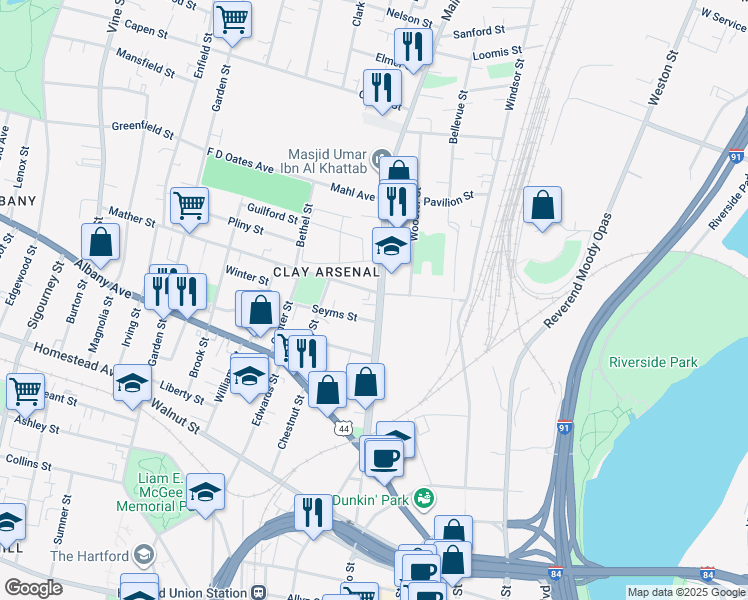748x600 pixels.
Task: Select the restaurant marker left of Dunkin' Park
Action: (313, 513)
